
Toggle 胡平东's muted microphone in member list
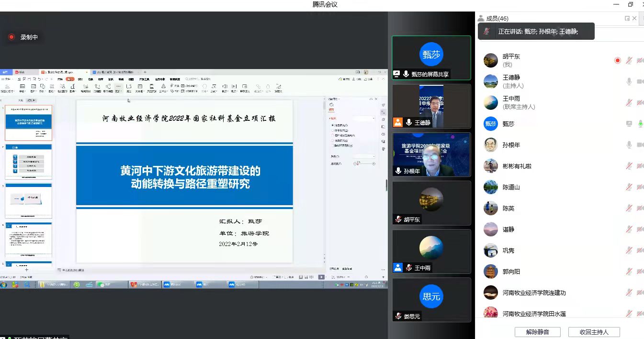(629, 60)
